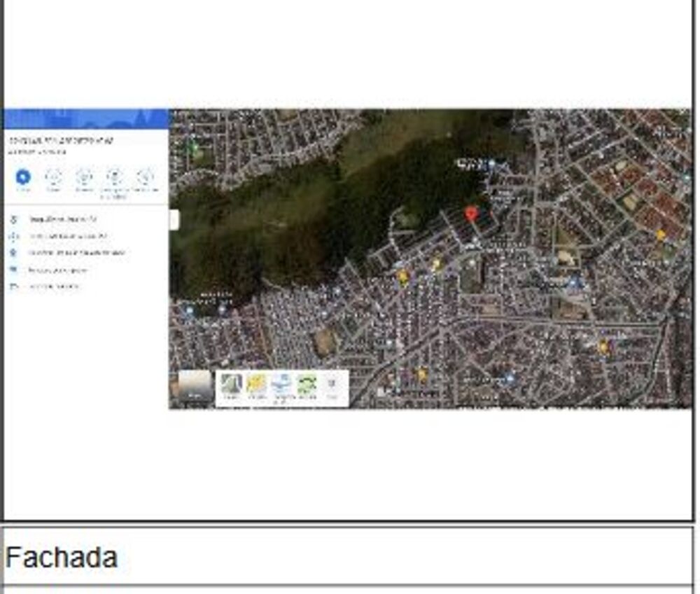Click the Save icon beside Directions
This screenshot has height=594, width=700.
coord(54,177)
